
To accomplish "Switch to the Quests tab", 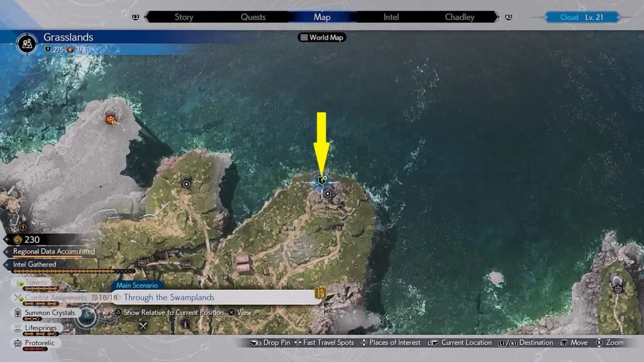I will (253, 17).
